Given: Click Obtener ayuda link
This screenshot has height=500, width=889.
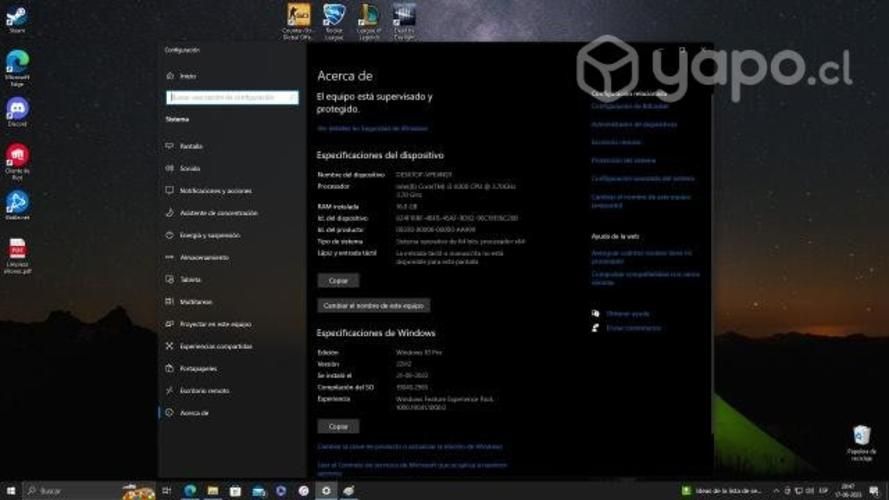Looking at the screenshot, I should coord(628,313).
